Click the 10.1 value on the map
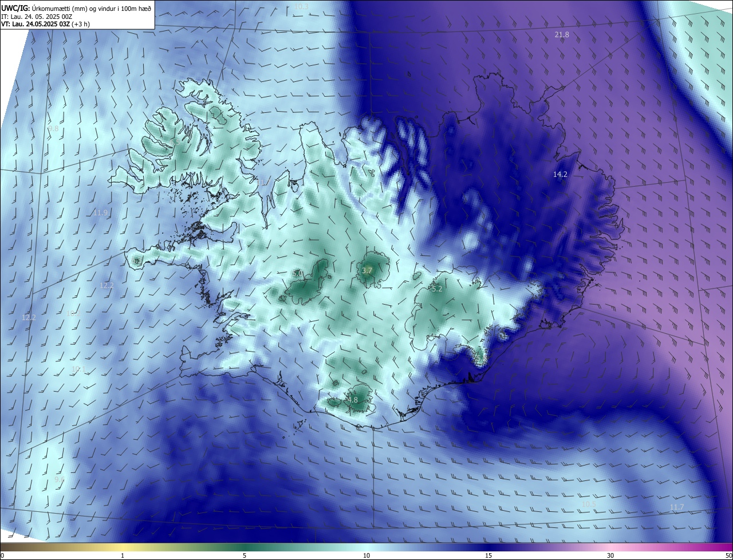 [x=78, y=369]
